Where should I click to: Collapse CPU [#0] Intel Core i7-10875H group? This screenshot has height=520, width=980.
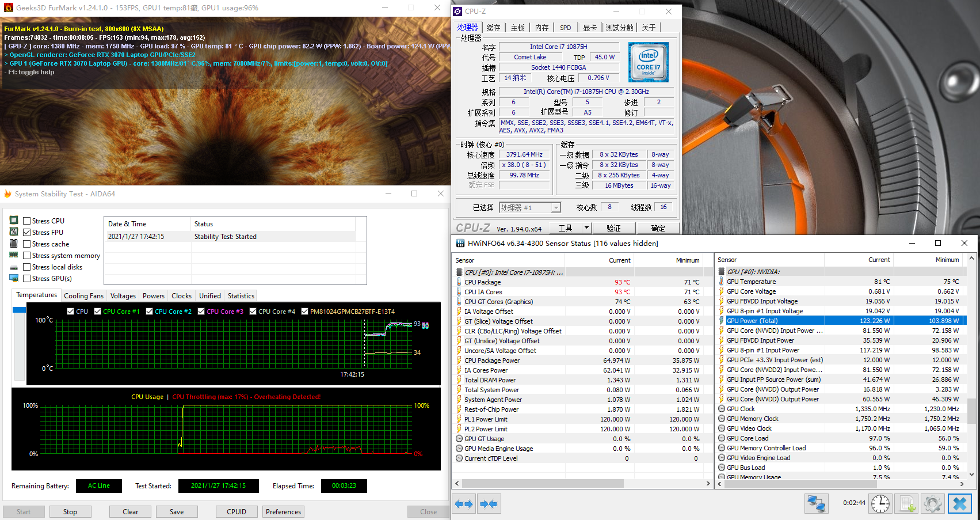point(514,272)
